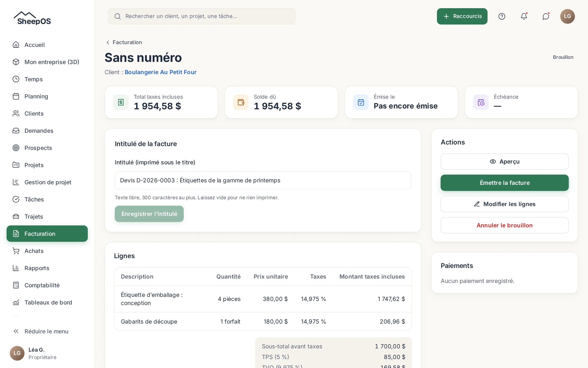588x368 pixels.
Task: Click the Solde dû wallet icon
Action: coord(241,102)
